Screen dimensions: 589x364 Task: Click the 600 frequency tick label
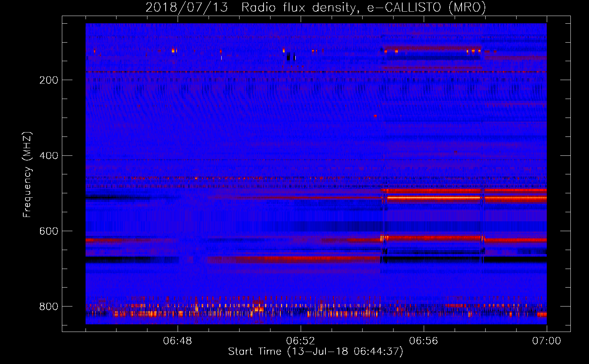tap(49, 232)
